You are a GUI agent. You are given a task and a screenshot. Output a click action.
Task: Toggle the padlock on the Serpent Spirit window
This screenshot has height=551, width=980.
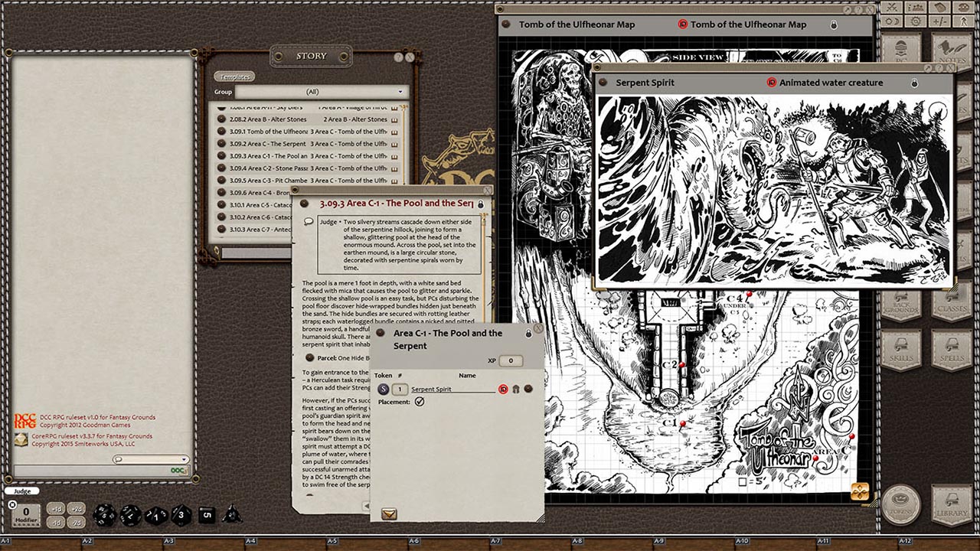(x=916, y=83)
